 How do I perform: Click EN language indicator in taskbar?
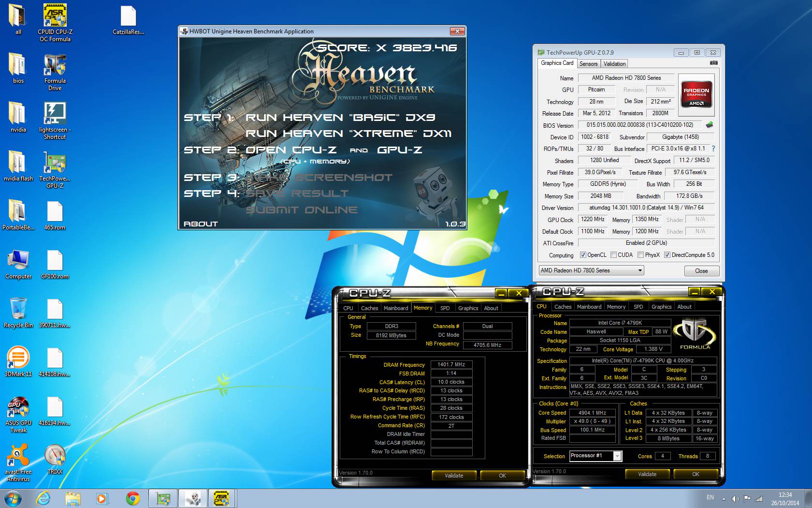point(710,497)
